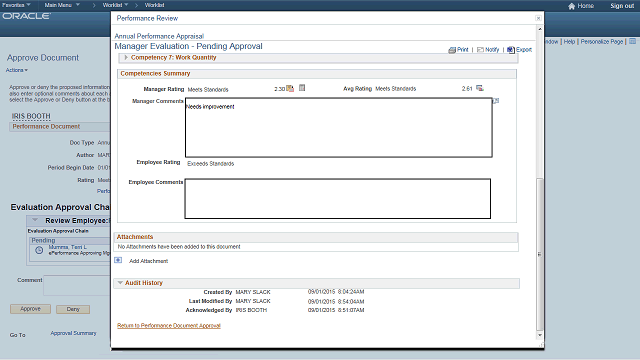Click the Home house icon
Viewport: 640px width, 360px height.
(571, 6)
